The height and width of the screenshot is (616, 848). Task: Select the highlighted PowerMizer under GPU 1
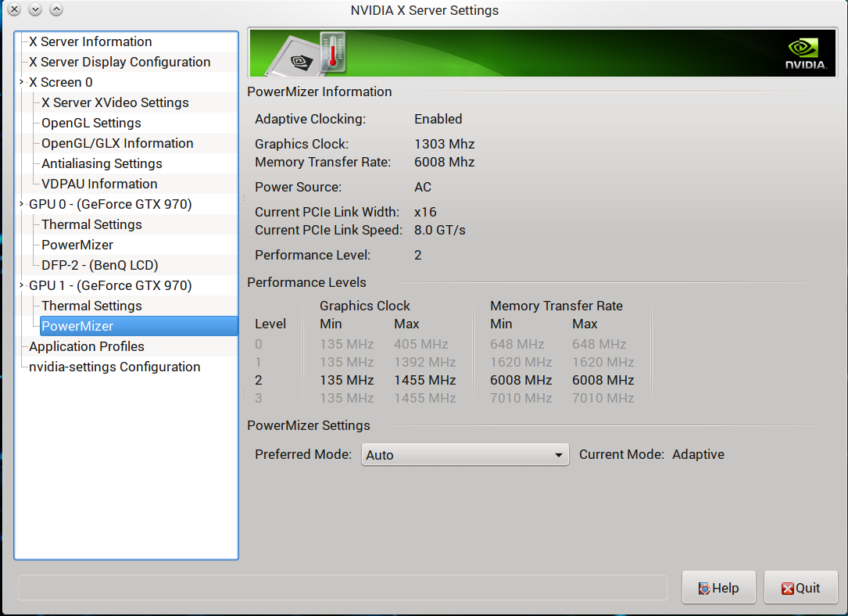coord(139,326)
